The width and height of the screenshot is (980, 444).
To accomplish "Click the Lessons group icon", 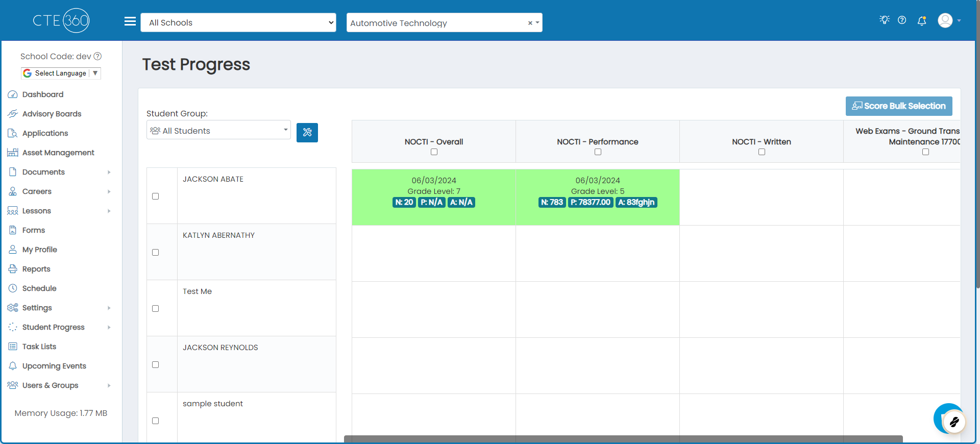I will (x=13, y=211).
